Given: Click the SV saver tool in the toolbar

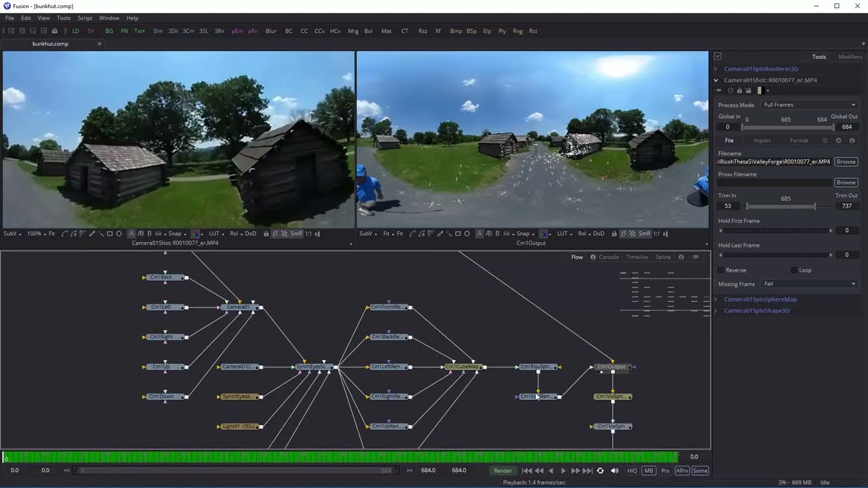Looking at the screenshot, I should click(91, 31).
